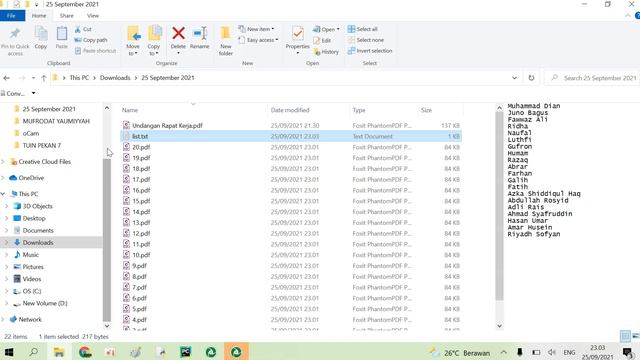Expand the 3D Objects node
This screenshot has height=360, width=640.
pos(7,206)
